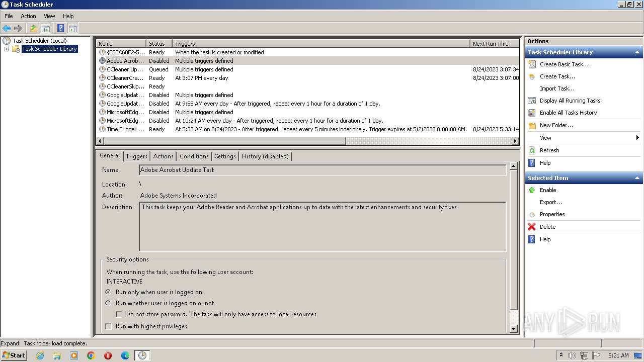Viewport: 644px width, 362px height.
Task: Click the task list horizontal scrollbar thumb
Action: coord(224,141)
